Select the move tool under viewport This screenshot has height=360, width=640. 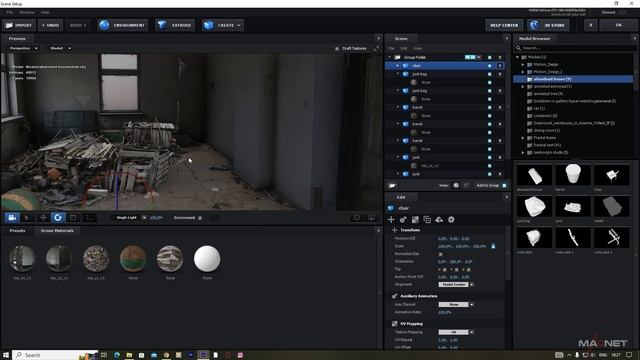[43, 218]
